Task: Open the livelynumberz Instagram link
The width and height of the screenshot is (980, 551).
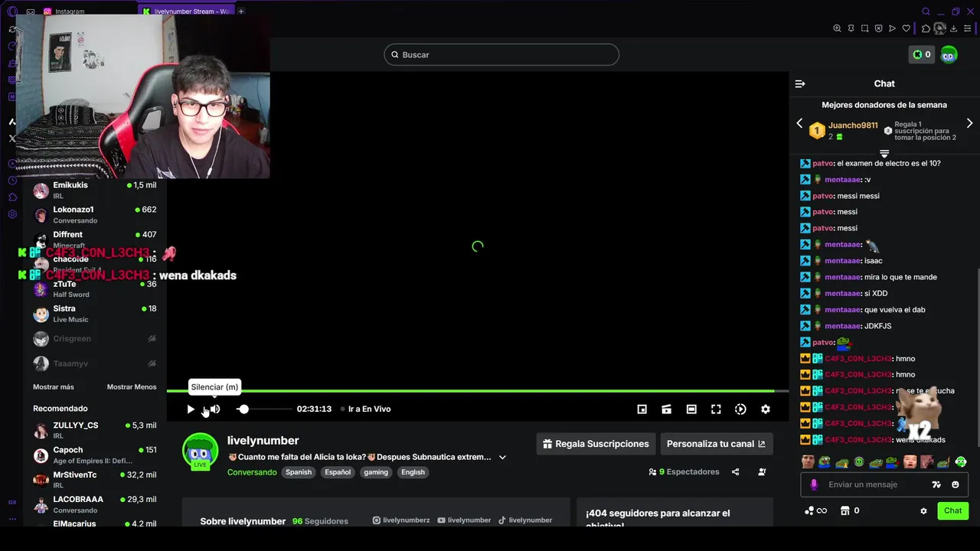Action: pos(401,520)
